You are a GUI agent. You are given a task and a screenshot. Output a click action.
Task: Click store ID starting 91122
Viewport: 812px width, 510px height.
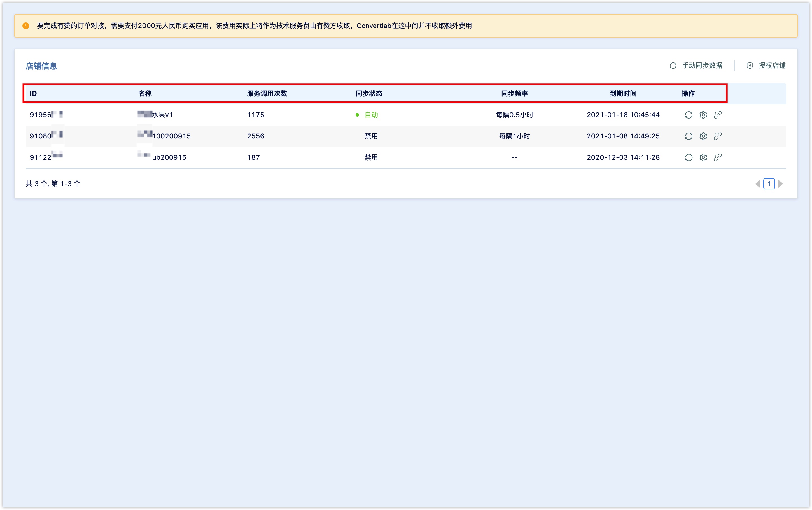pyautogui.click(x=46, y=157)
